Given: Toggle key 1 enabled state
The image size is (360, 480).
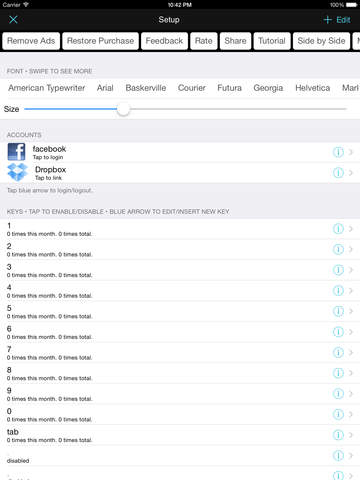Looking at the screenshot, I should pyautogui.click(x=180, y=229).
